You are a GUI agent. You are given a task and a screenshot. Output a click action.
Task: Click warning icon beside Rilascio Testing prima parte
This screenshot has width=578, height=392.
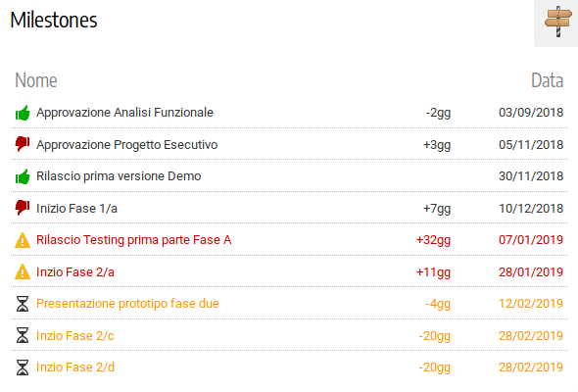coord(23,240)
